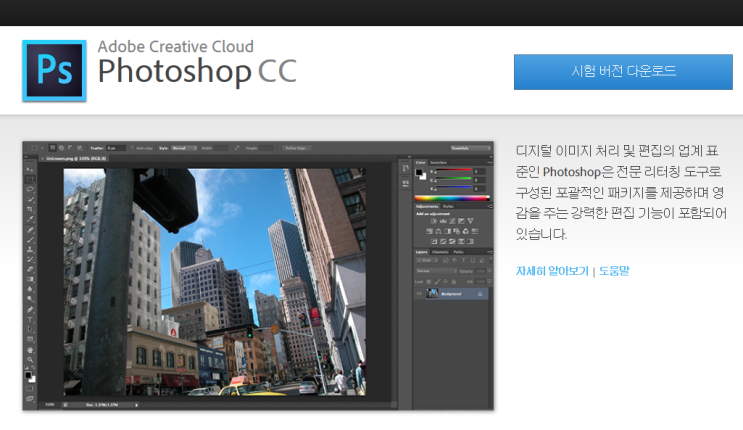743x430 pixels.
Task: Add a Levels adjustment
Action: pos(443,221)
